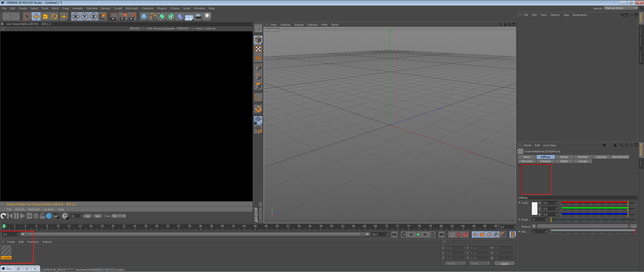644x272 pixels.
Task: Click the white diffuse color swatch
Action: [x=534, y=209]
